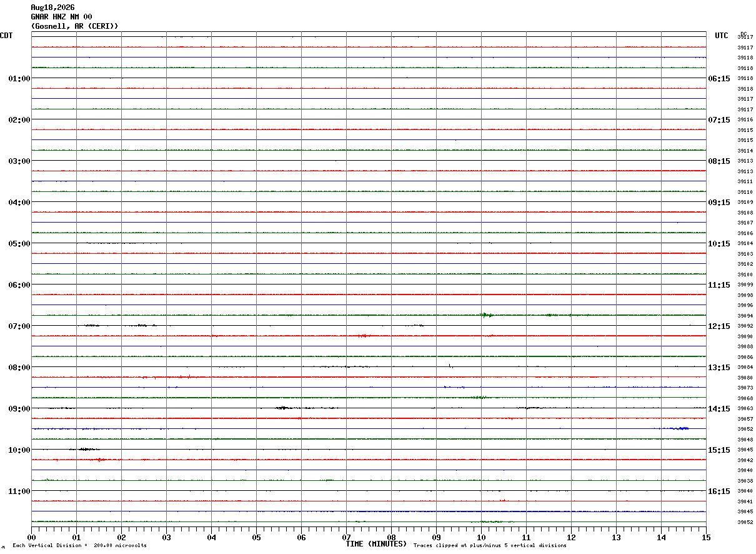The width and height of the screenshot is (756, 554).
Task: Click the 11:00 CDT time label
Action: click(x=19, y=491)
